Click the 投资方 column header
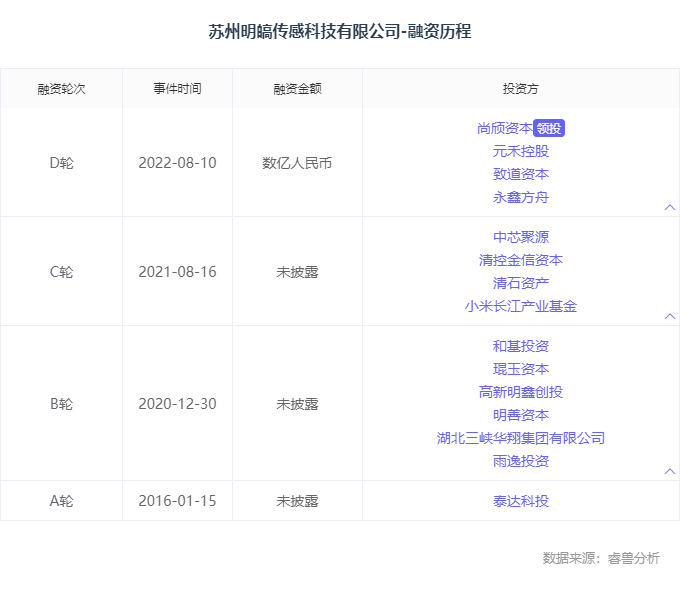The image size is (680, 594). pos(521,89)
